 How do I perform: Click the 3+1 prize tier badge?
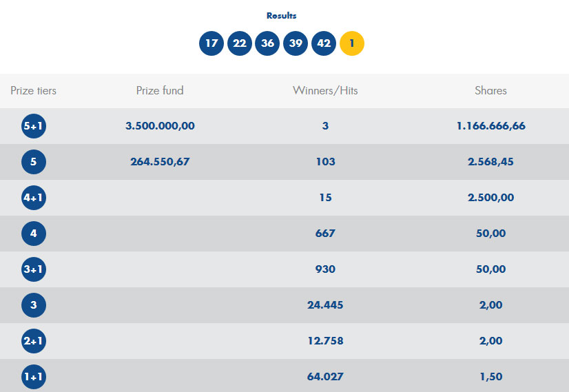click(34, 269)
